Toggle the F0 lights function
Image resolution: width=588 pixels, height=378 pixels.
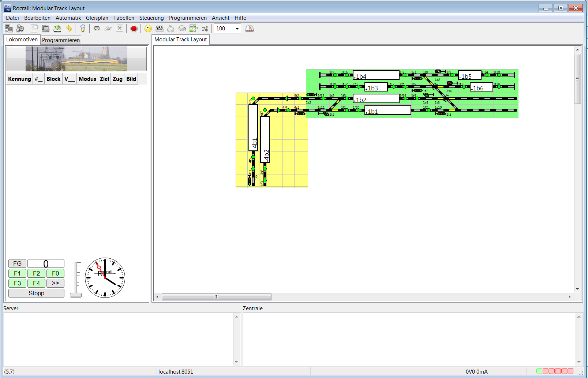click(x=55, y=273)
